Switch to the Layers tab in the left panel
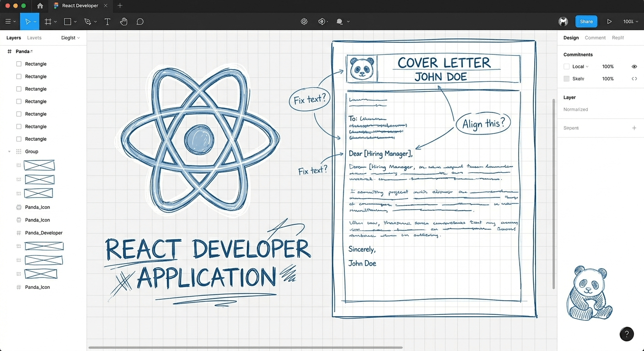 click(13, 37)
